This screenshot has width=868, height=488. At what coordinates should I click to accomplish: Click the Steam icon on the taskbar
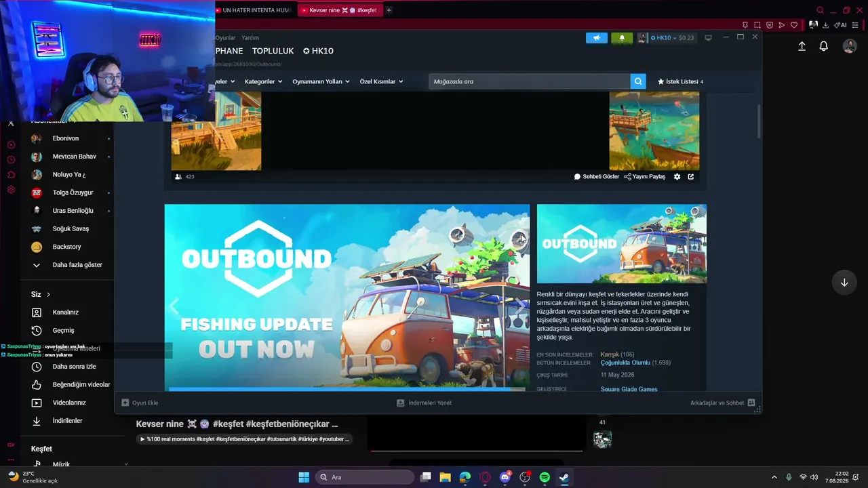(x=564, y=477)
